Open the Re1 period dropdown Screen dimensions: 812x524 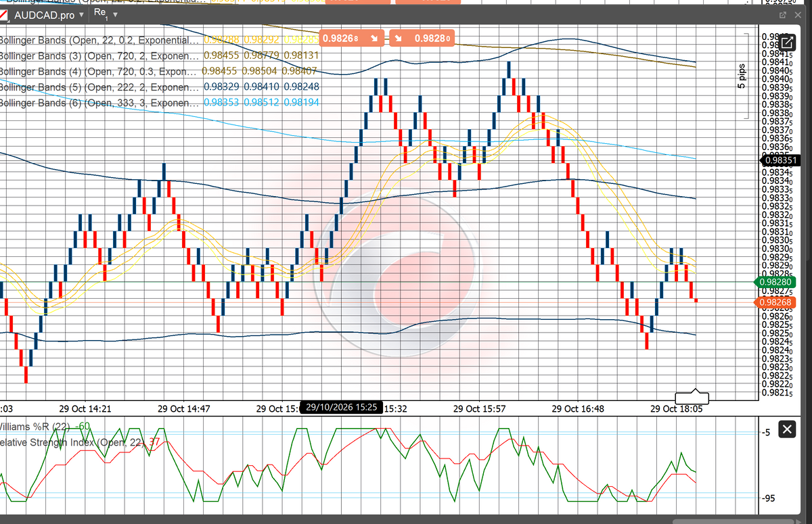[115, 14]
